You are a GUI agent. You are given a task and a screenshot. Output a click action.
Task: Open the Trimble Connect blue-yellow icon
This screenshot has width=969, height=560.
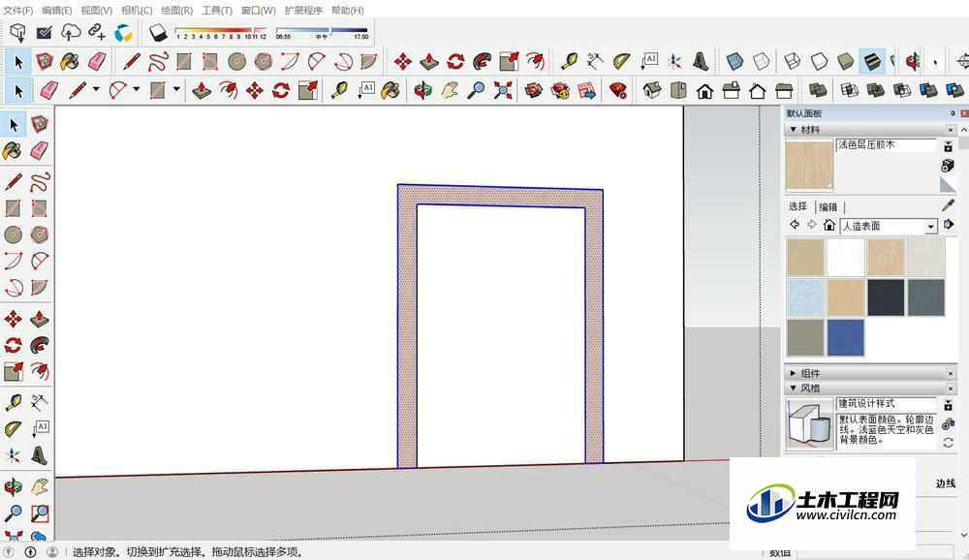(124, 33)
